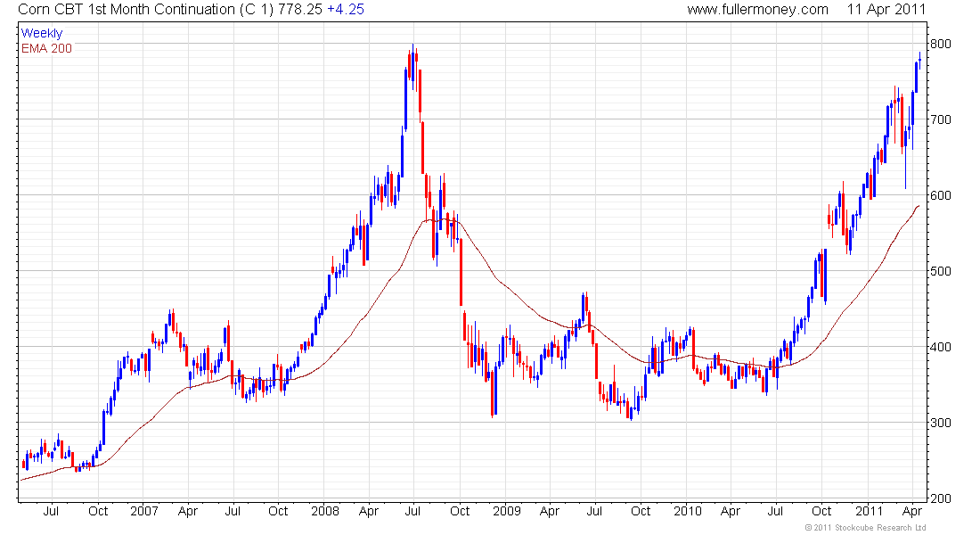
Task: Click the 500 price axis label
Action: [941, 271]
